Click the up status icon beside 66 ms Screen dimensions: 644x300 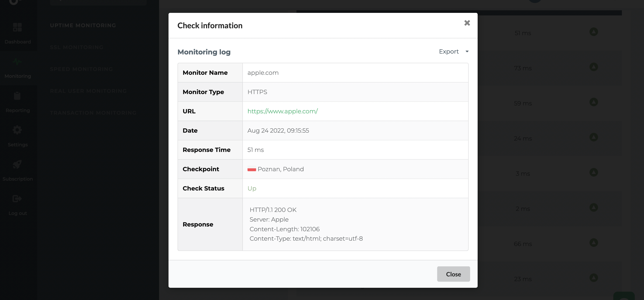[594, 242]
